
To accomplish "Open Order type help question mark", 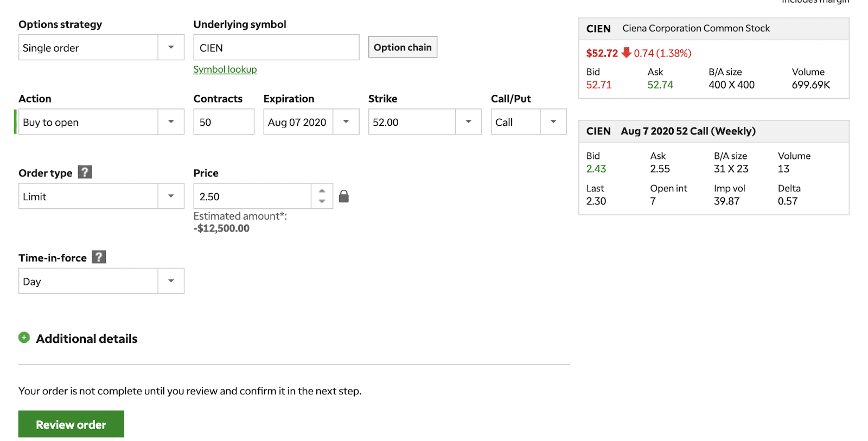I will point(85,172).
